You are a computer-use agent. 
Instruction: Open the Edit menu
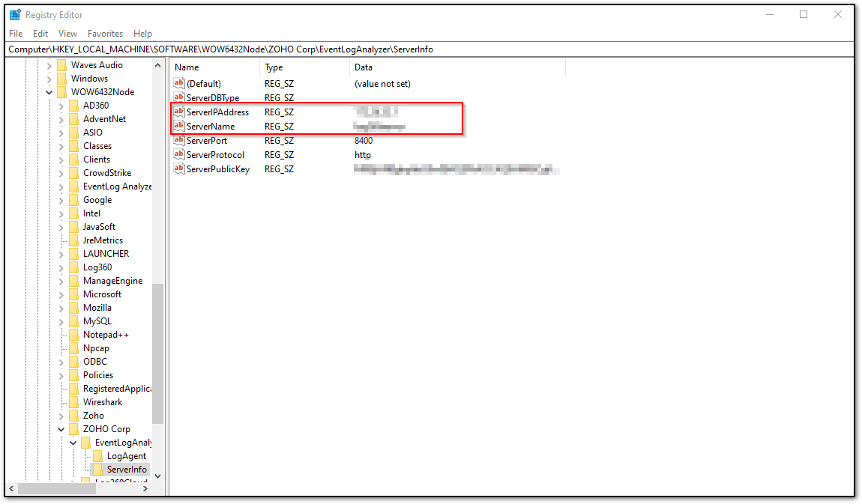click(40, 34)
